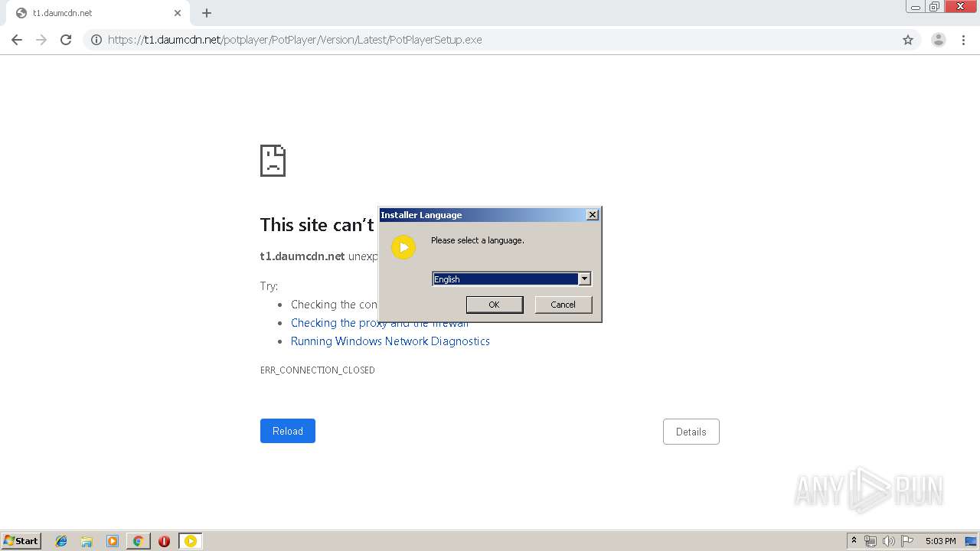The width and height of the screenshot is (980, 551).
Task: Open the Windows Start menu
Action: (x=21, y=541)
